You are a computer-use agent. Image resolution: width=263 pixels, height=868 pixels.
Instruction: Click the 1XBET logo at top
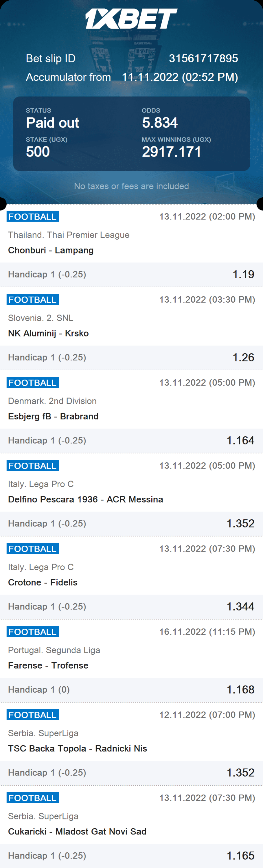click(131, 19)
